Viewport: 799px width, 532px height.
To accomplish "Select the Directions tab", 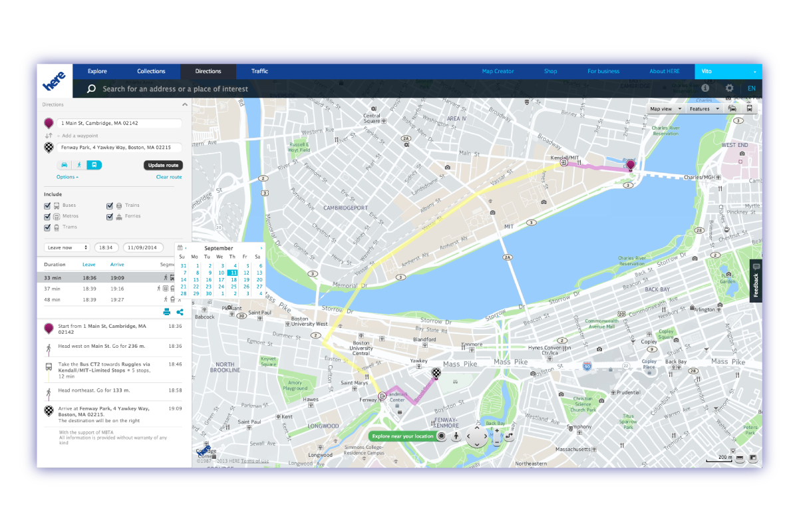I will tap(208, 71).
